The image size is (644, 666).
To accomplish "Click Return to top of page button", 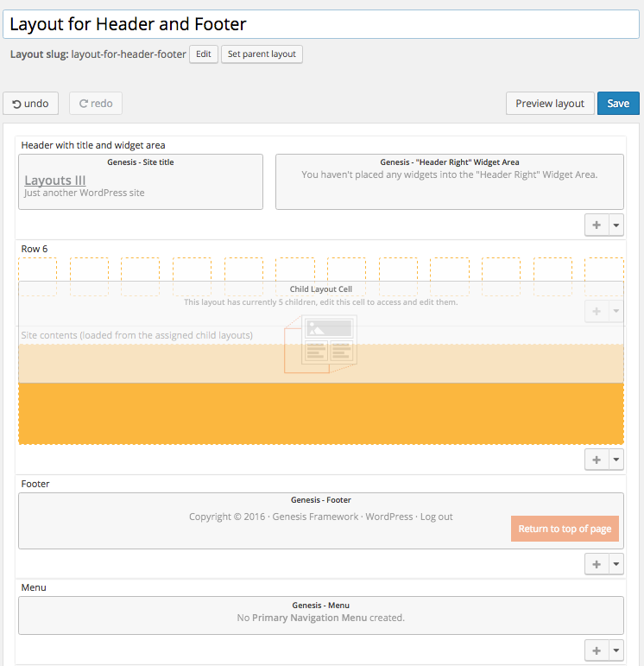I will 565,529.
